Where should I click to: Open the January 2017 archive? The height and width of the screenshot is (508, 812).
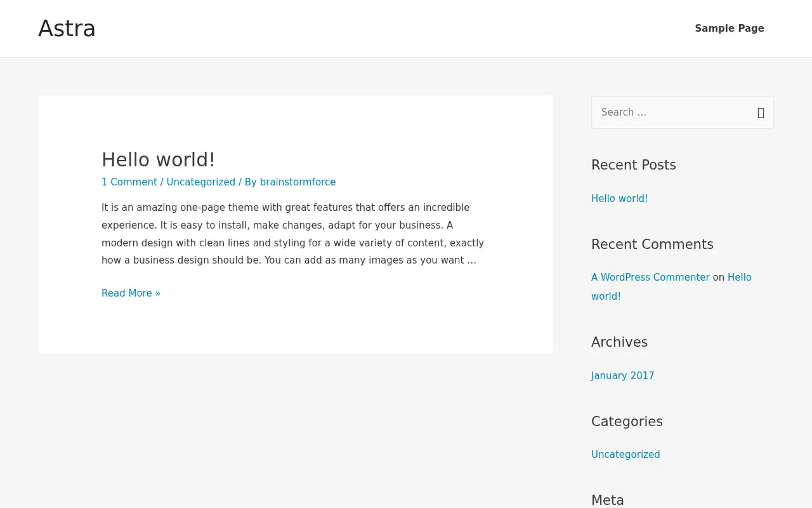point(622,376)
